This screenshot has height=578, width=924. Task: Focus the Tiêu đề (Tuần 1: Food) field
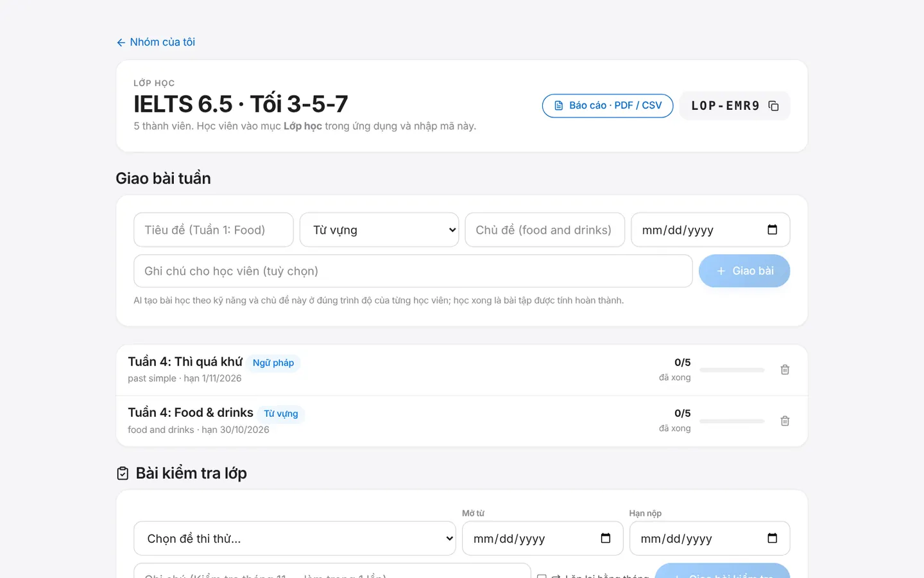(x=214, y=230)
